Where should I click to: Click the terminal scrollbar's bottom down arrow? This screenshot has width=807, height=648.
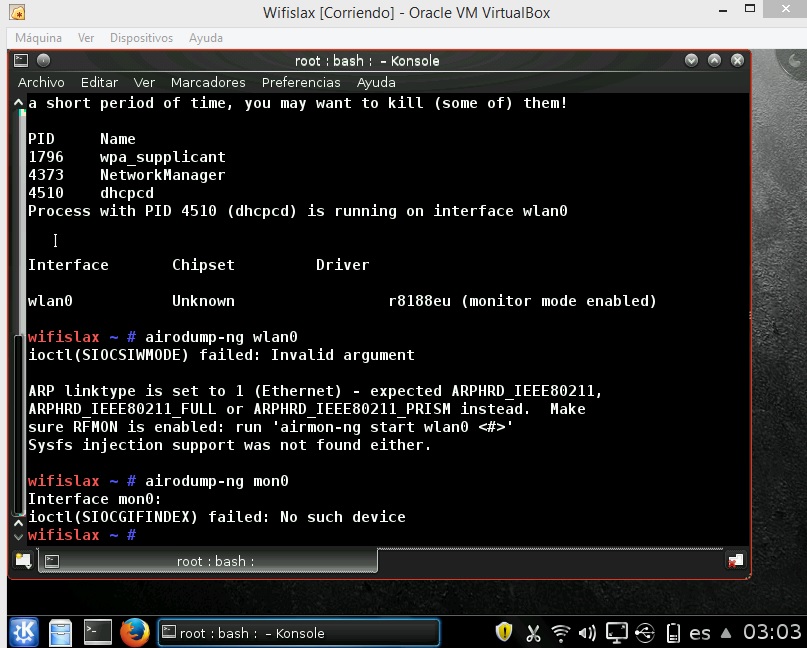(x=19, y=536)
